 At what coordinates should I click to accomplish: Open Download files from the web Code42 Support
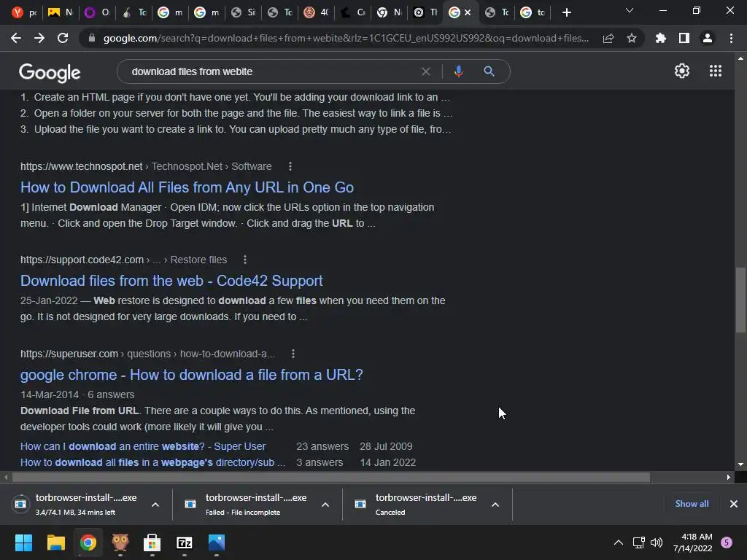click(x=171, y=281)
